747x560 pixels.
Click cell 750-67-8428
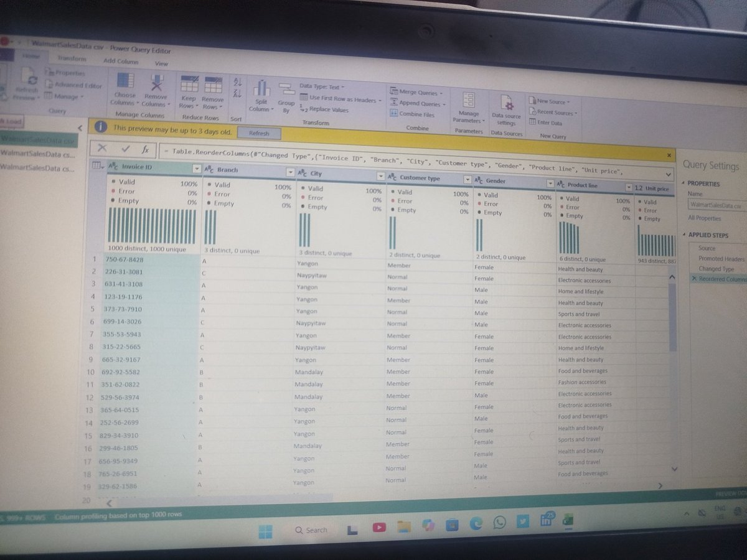[x=124, y=259]
